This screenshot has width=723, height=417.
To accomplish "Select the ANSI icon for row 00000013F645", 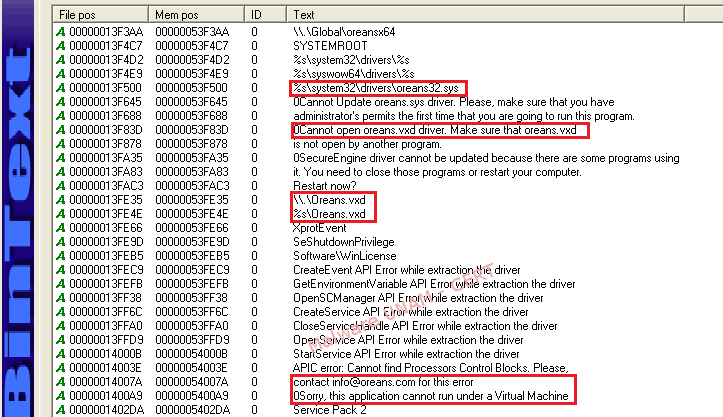I will click(60, 102).
